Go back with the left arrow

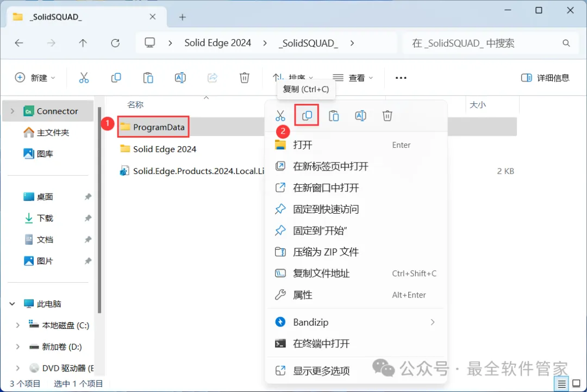(18, 43)
